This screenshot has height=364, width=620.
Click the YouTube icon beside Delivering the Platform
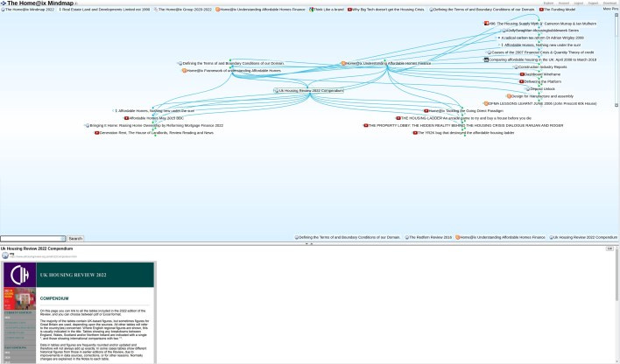[522, 81]
